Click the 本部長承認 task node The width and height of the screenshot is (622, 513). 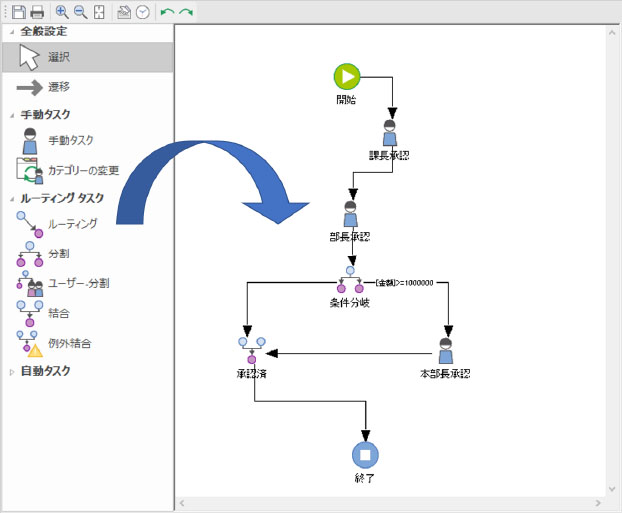click(x=446, y=351)
